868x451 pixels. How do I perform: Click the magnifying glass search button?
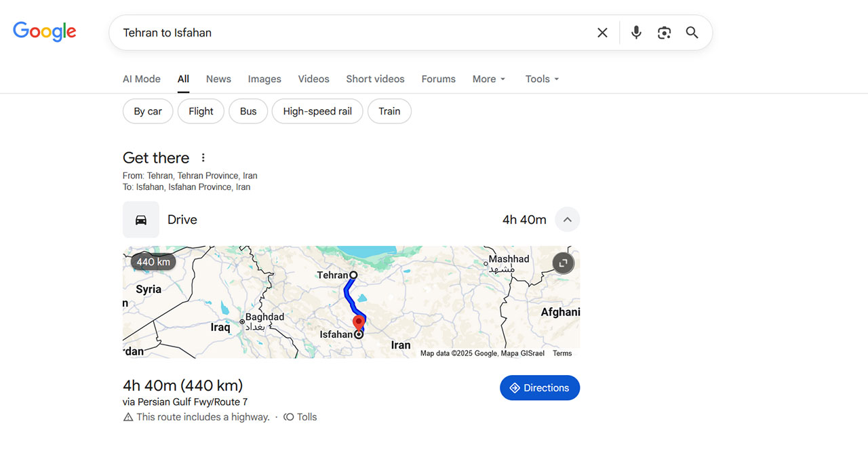pyautogui.click(x=692, y=33)
